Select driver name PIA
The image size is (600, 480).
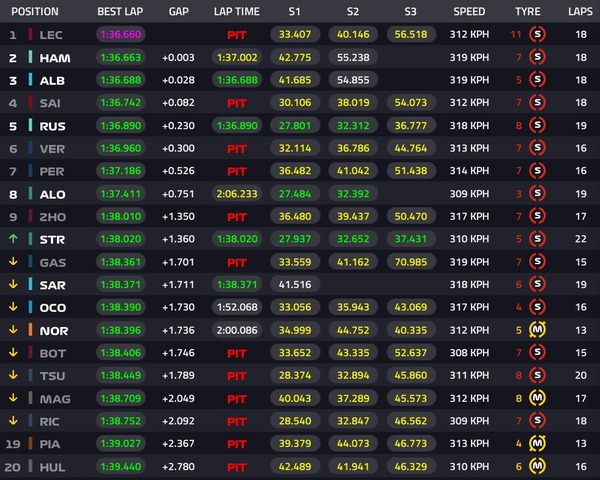click(50, 444)
